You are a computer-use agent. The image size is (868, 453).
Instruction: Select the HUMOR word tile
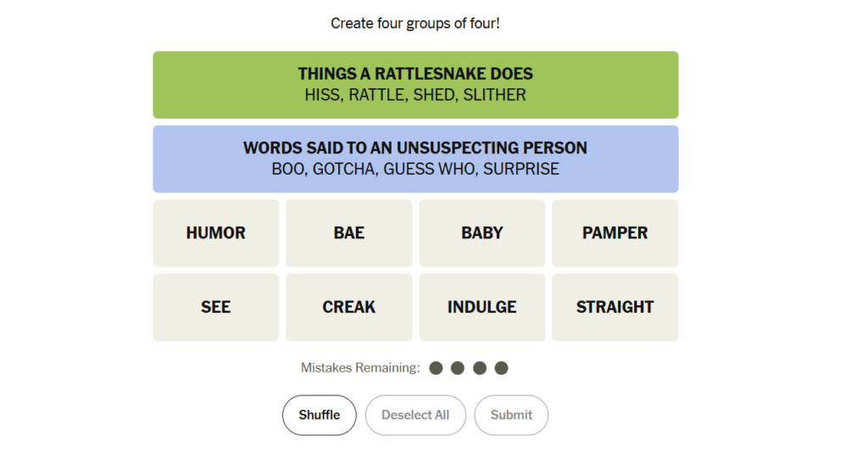(216, 233)
